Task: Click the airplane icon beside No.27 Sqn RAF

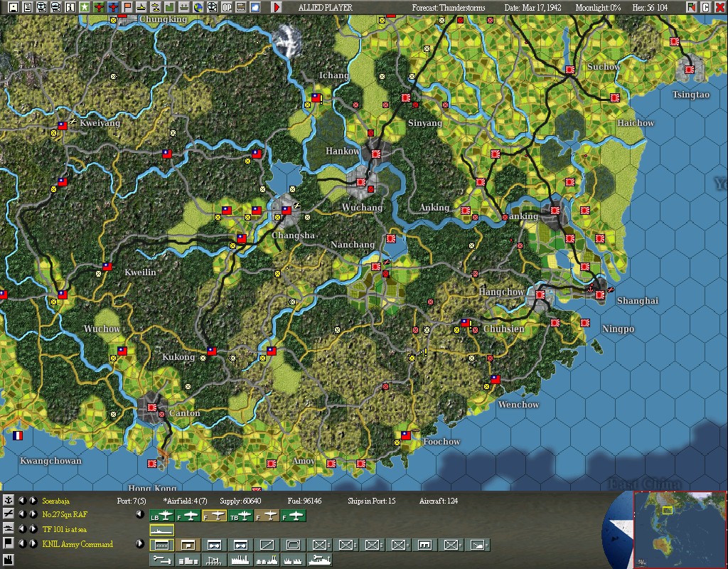Action: 9,514
